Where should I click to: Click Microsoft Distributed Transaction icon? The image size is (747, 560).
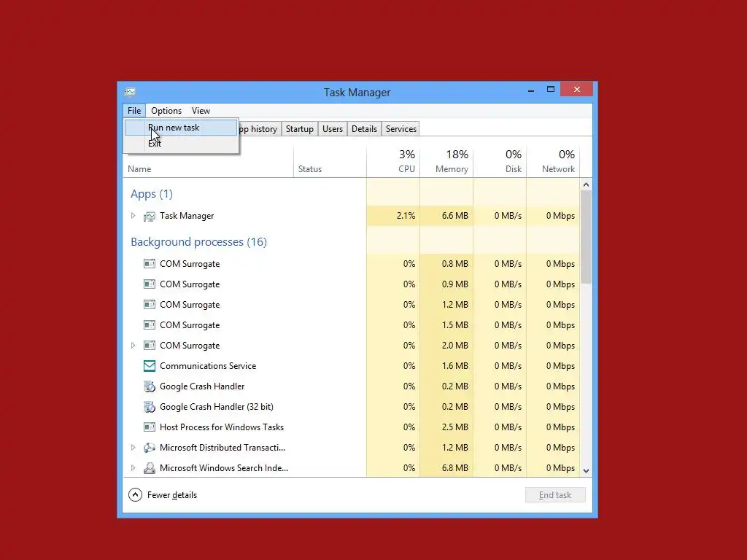click(149, 448)
